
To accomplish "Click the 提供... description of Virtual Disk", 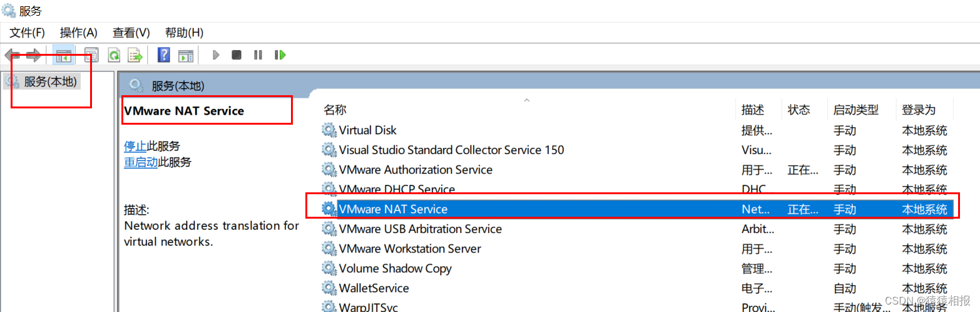I will (757, 130).
